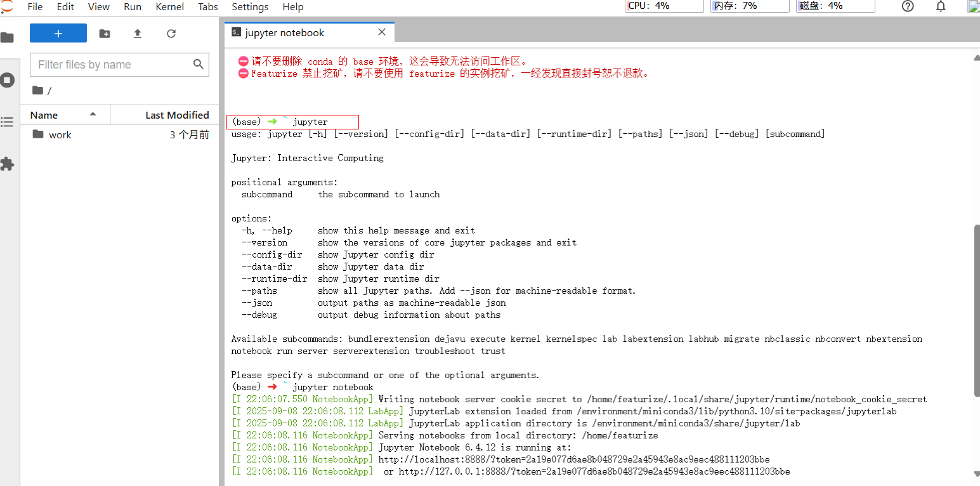Image resolution: width=980 pixels, height=486 pixels.
Task: Click '3 个月前' modified date of work
Action: point(190,135)
